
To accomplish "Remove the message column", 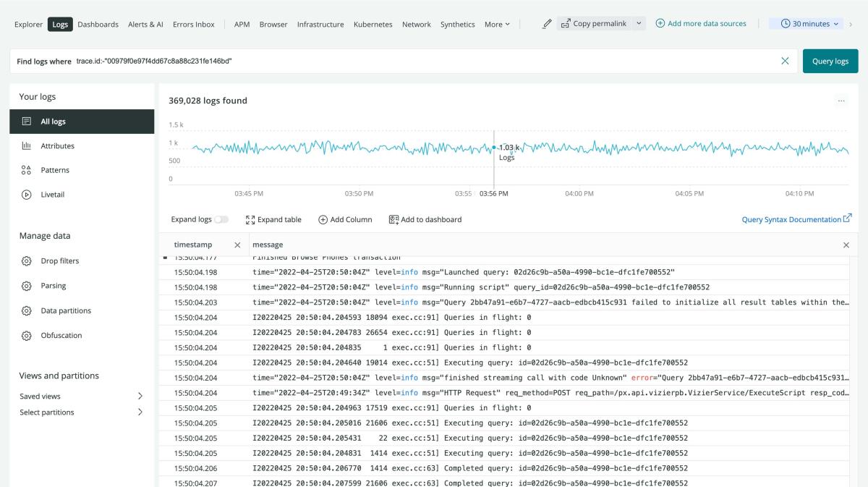I will pyautogui.click(x=846, y=245).
